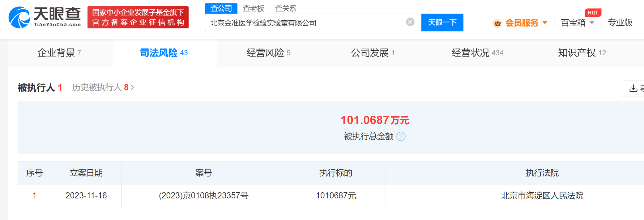Click inside the company search field
644x220 pixels.
(x=306, y=23)
